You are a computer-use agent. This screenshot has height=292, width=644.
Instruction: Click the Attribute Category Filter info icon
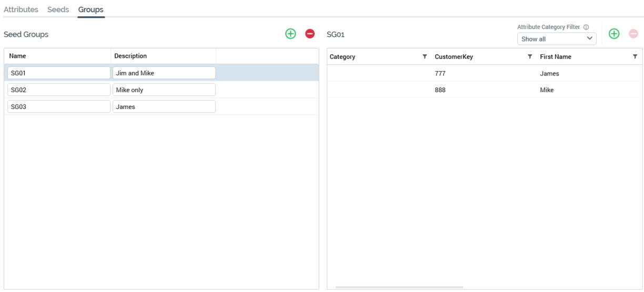point(586,27)
